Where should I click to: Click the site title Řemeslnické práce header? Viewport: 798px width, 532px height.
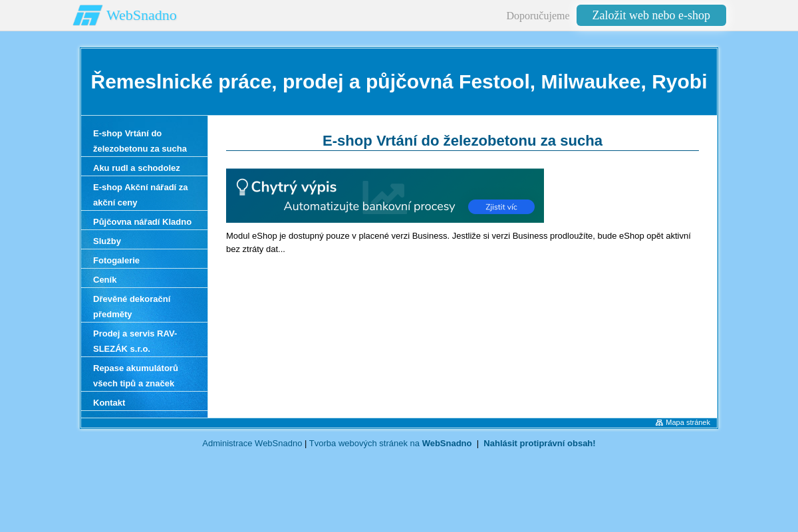point(399,81)
